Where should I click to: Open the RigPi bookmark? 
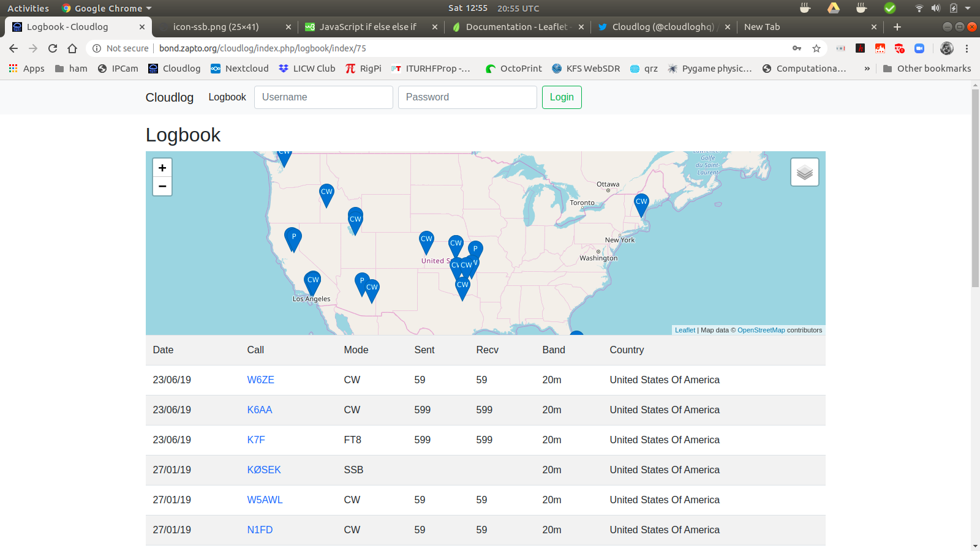tap(363, 69)
